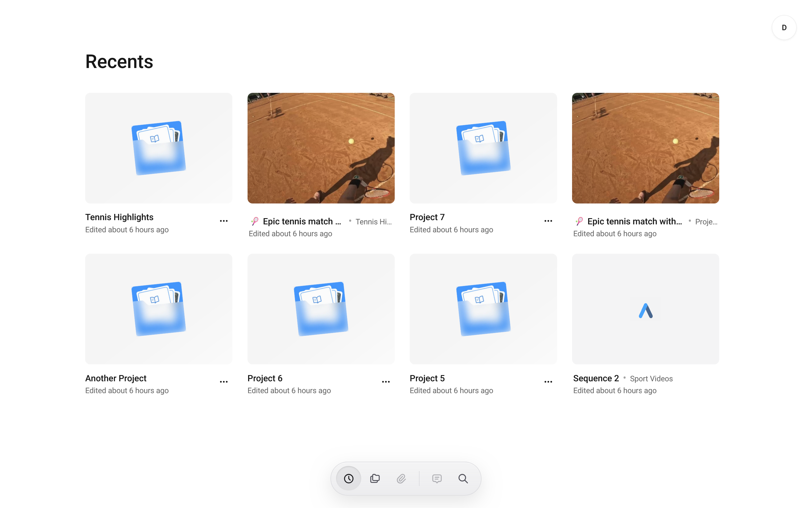The height and width of the screenshot is (508, 812).
Task: Click racket icon beside 'Epic tennis match ...'
Action: pyautogui.click(x=255, y=222)
